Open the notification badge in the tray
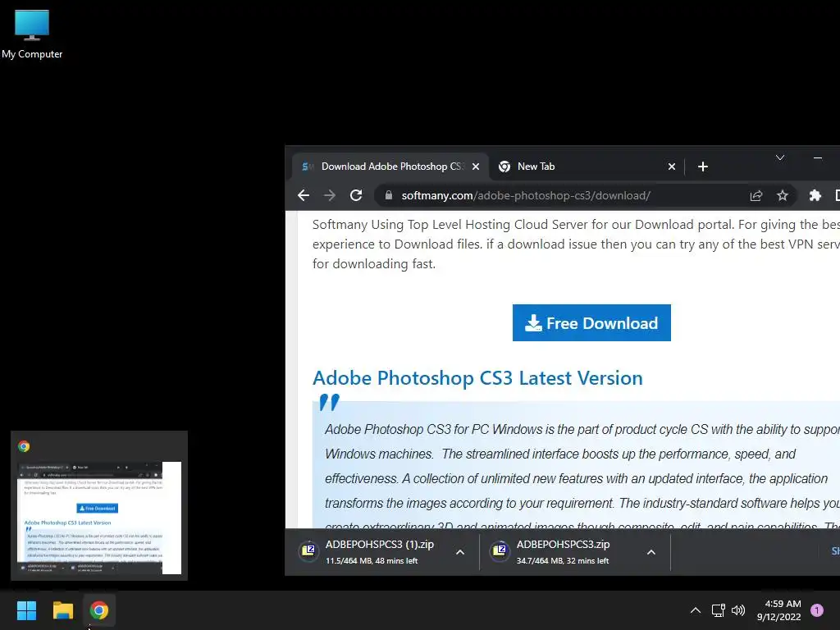Screen dimensions: 840x630 tap(817, 610)
